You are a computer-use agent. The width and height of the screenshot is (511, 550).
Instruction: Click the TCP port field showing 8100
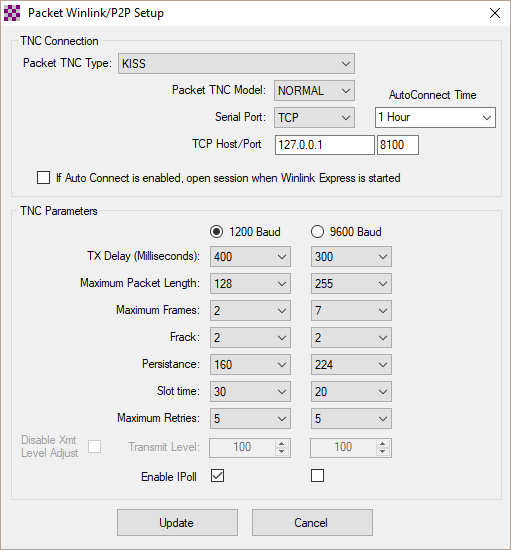click(x=398, y=145)
